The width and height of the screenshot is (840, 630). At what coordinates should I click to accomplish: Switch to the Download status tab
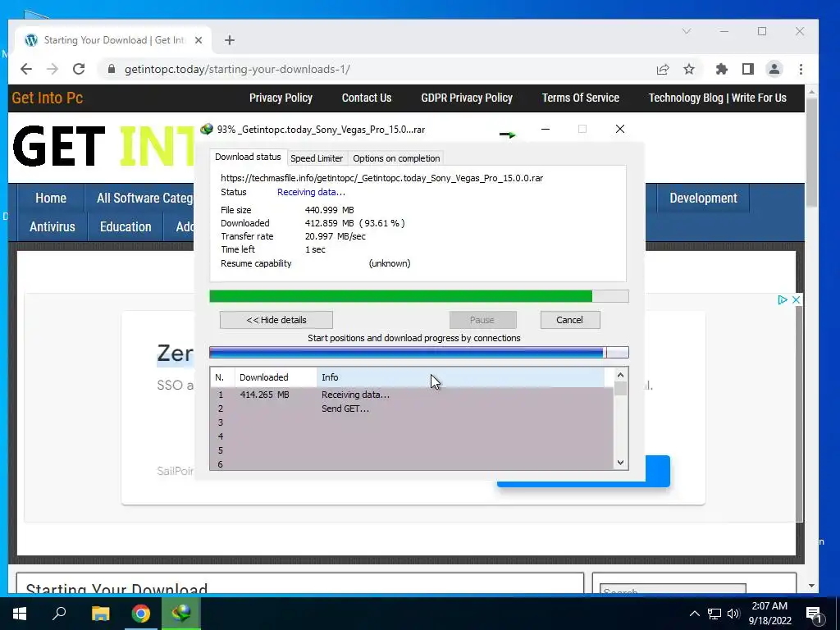coord(248,157)
